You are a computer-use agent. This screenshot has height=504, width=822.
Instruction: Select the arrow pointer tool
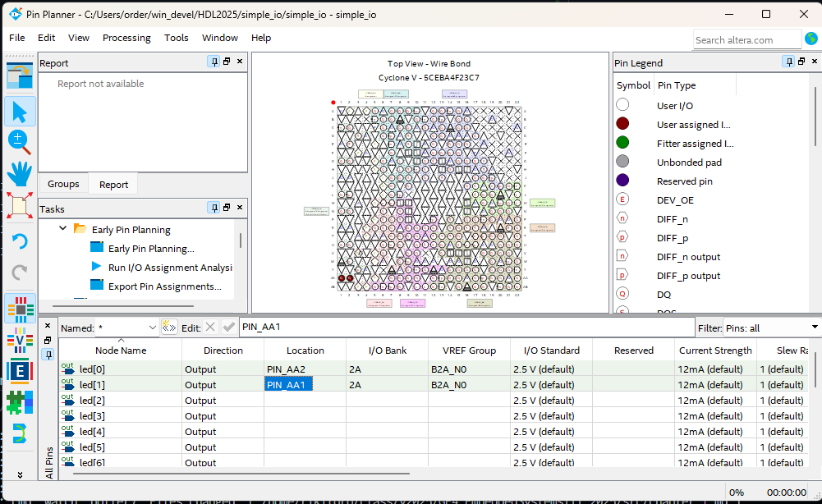coord(20,112)
